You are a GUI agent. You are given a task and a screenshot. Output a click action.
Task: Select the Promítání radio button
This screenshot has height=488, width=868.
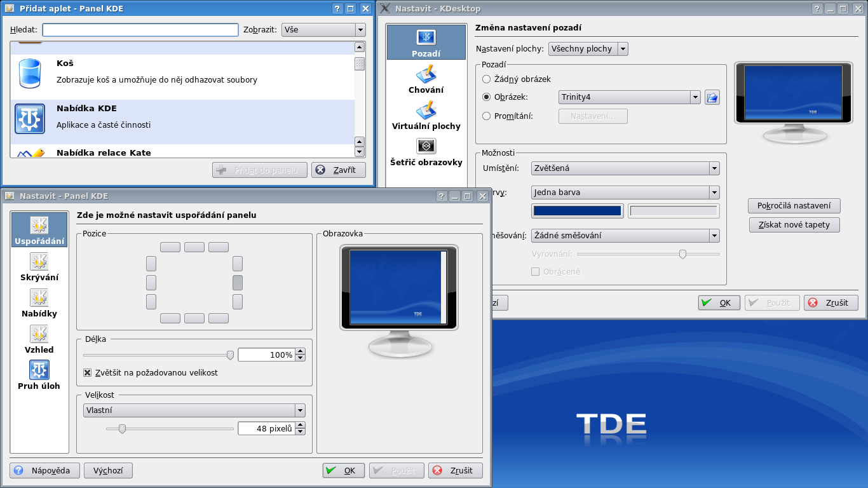pos(487,116)
